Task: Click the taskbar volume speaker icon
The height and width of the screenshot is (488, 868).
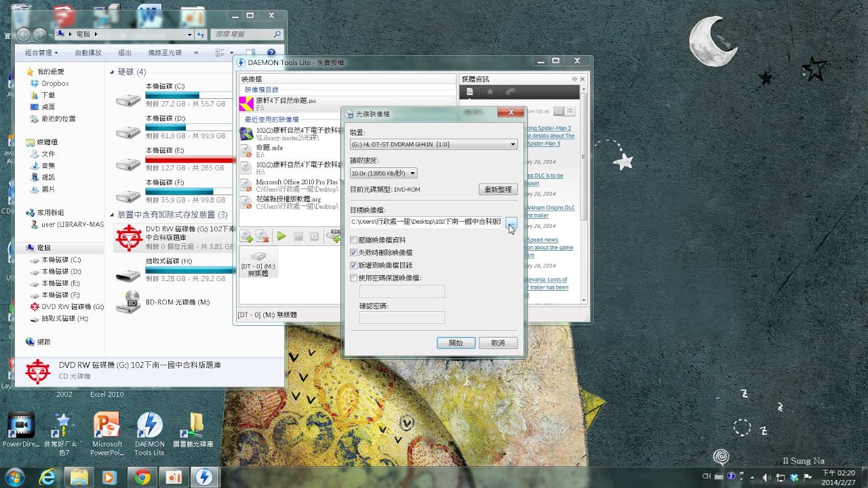Action: pyautogui.click(x=766, y=477)
